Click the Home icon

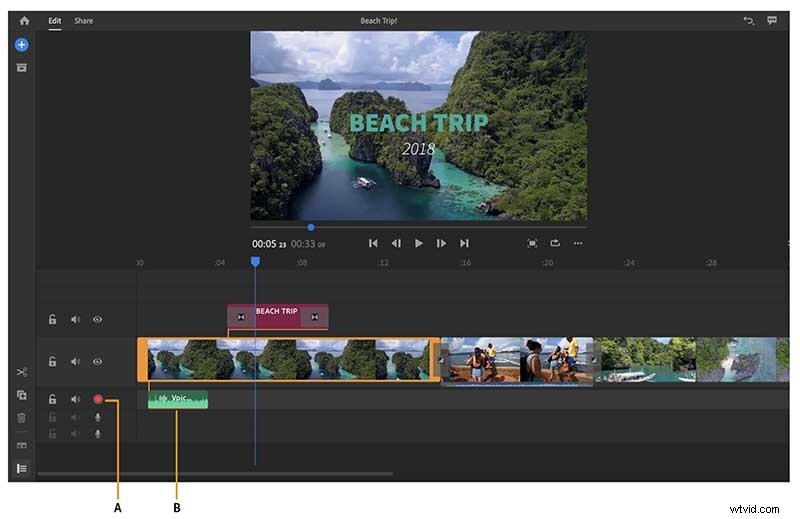click(x=23, y=20)
